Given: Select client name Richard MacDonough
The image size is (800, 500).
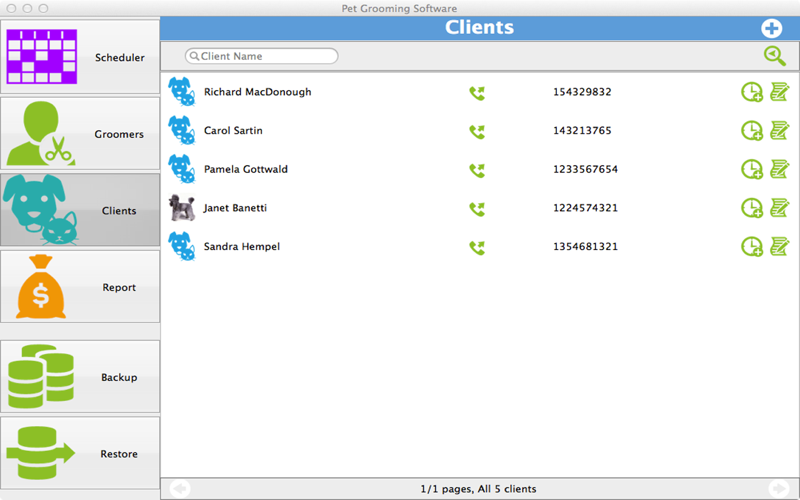Looking at the screenshot, I should [x=258, y=92].
